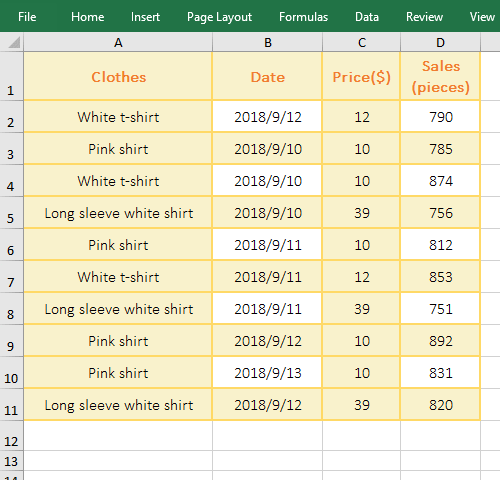
Task: Select Pink shirt cell in row 9
Action: (118, 341)
